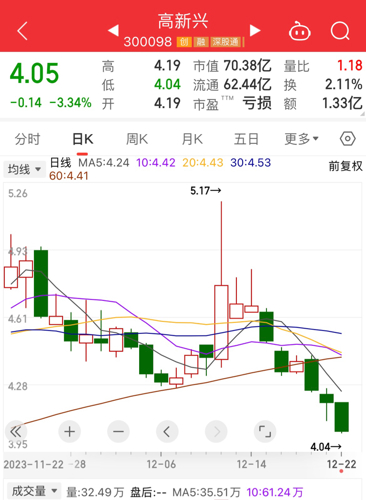The width and height of the screenshot is (366, 500).
Task: Toggle 前复权 price adjustment
Action: pyautogui.click(x=345, y=166)
